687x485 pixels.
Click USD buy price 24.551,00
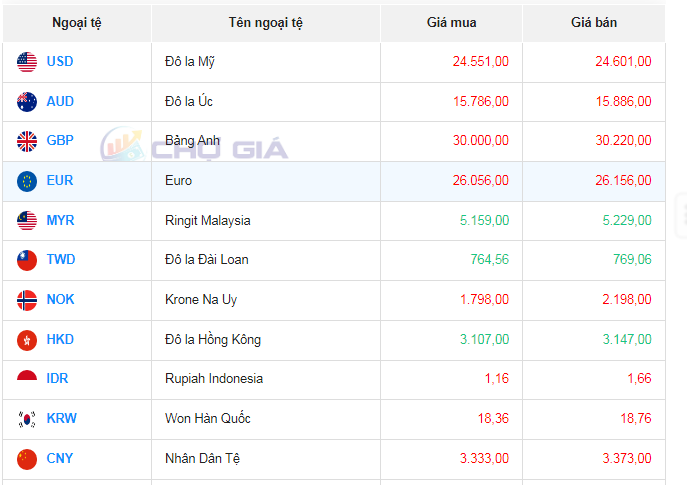click(x=481, y=61)
